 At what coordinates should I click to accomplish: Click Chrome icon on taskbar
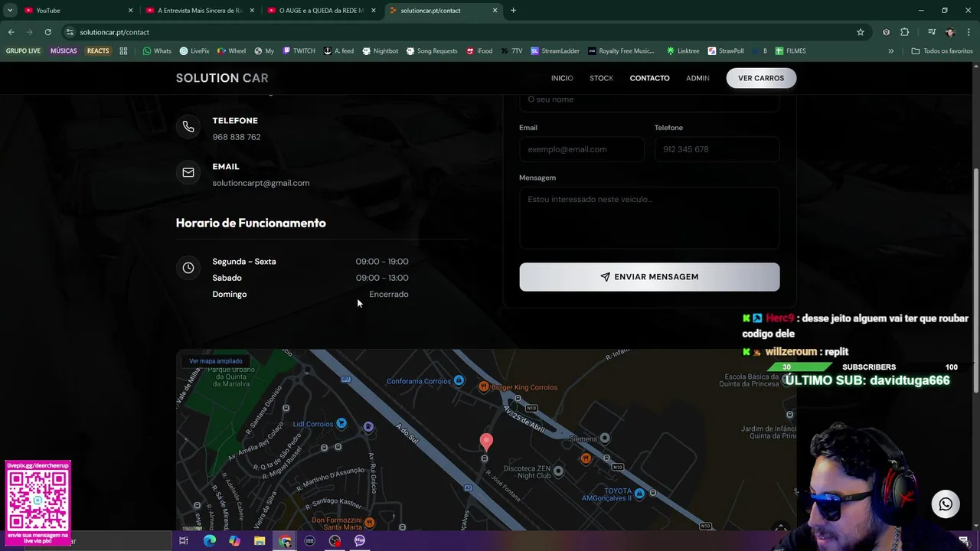(x=285, y=541)
